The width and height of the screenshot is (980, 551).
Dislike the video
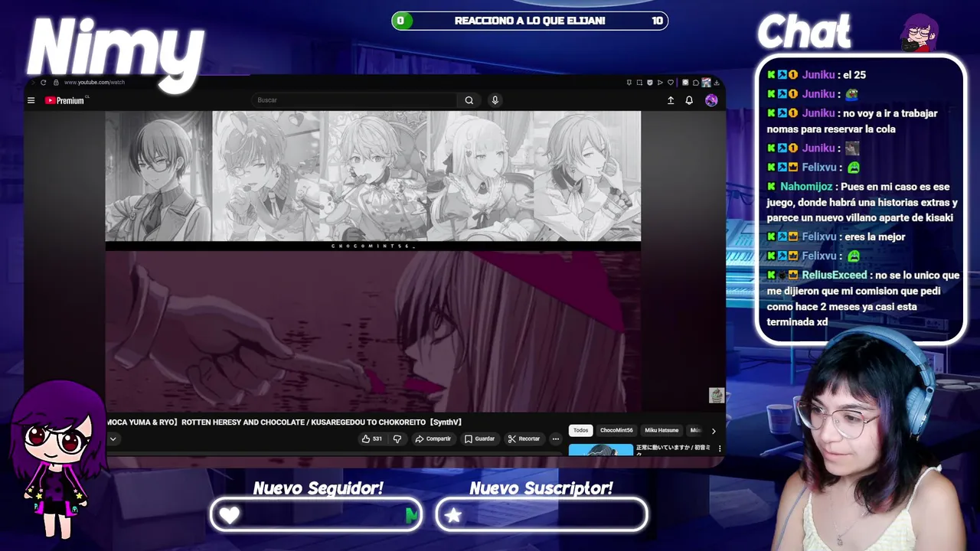coord(397,439)
